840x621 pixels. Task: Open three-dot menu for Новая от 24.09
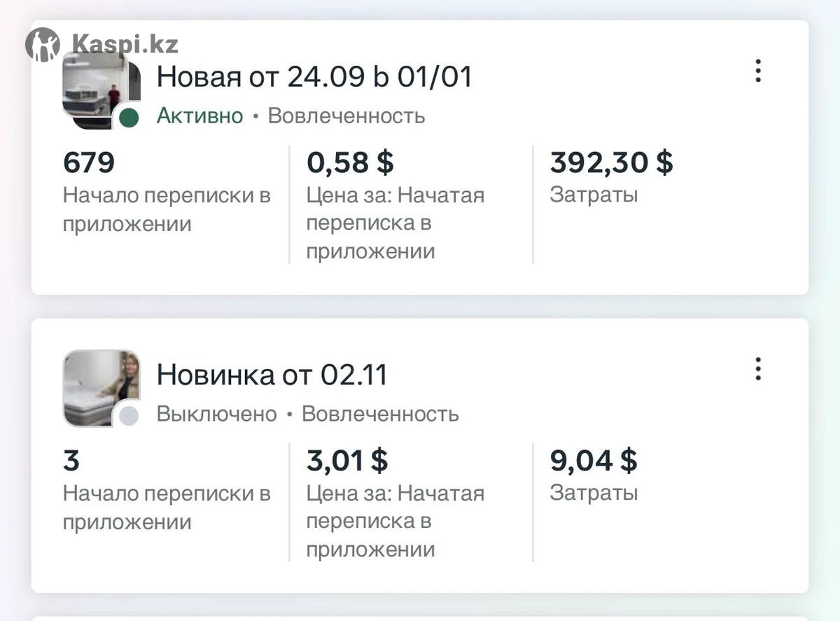[x=757, y=71]
